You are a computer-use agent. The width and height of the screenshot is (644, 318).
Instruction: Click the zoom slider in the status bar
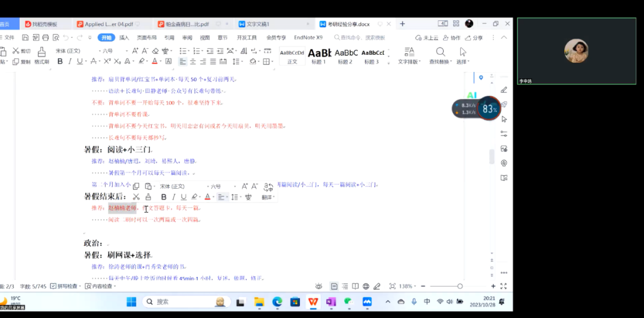point(460,286)
